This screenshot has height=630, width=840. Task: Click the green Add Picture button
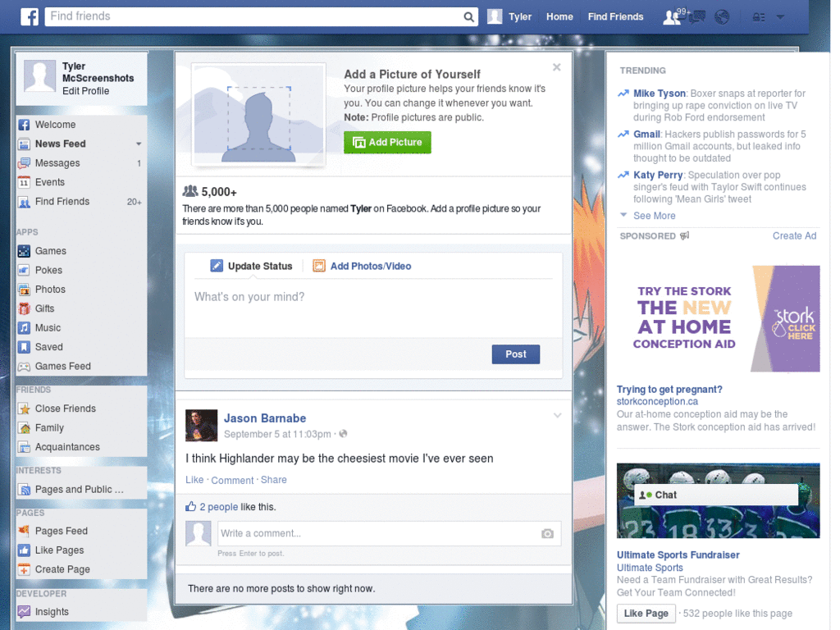[x=387, y=143]
